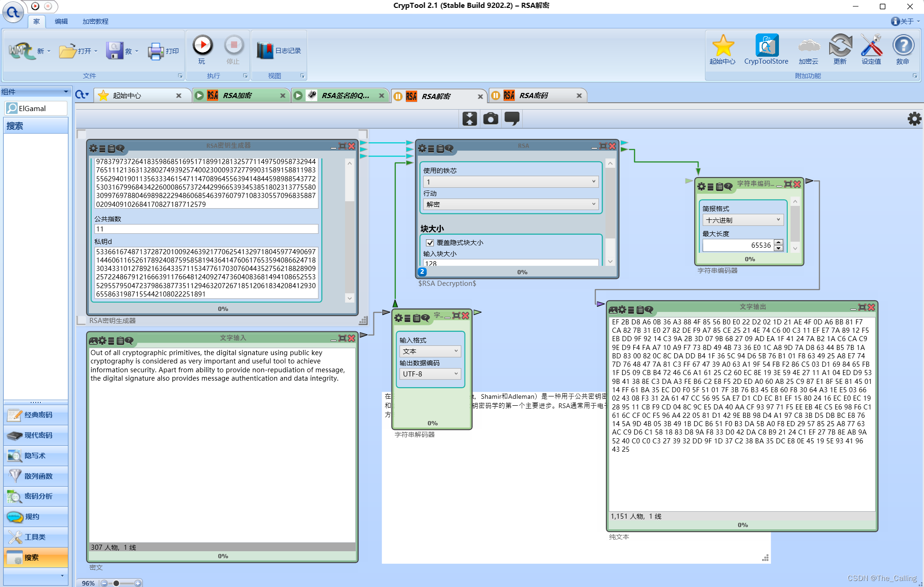Expand the Save button dropdown arrow
This screenshot has width=924, height=587.
(137, 51)
